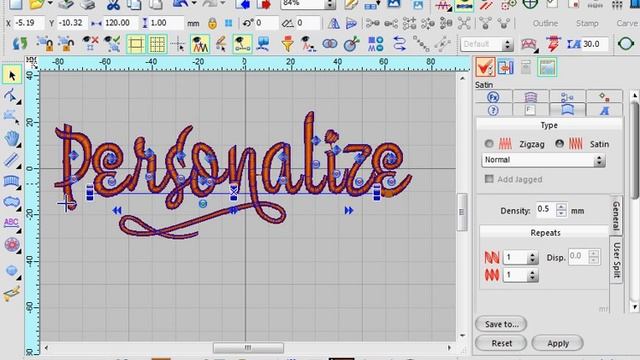This screenshot has height=360, width=640.
Task: Click the Stamp option in toolbar
Action: (587, 23)
